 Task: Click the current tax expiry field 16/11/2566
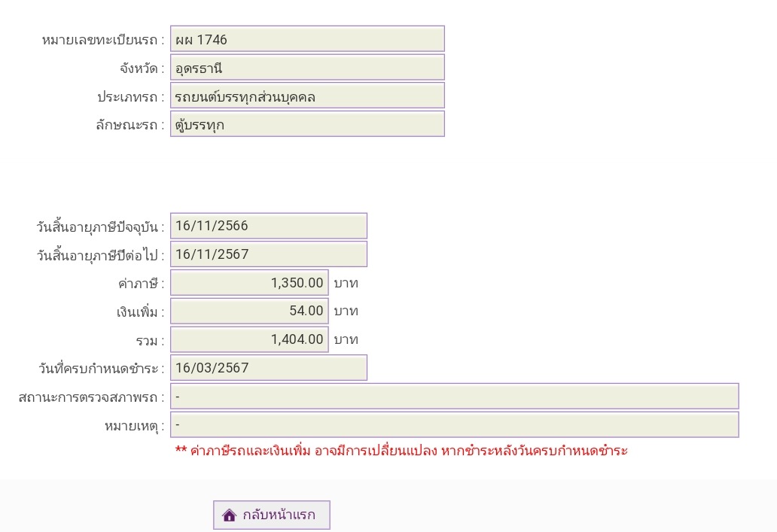tap(269, 226)
